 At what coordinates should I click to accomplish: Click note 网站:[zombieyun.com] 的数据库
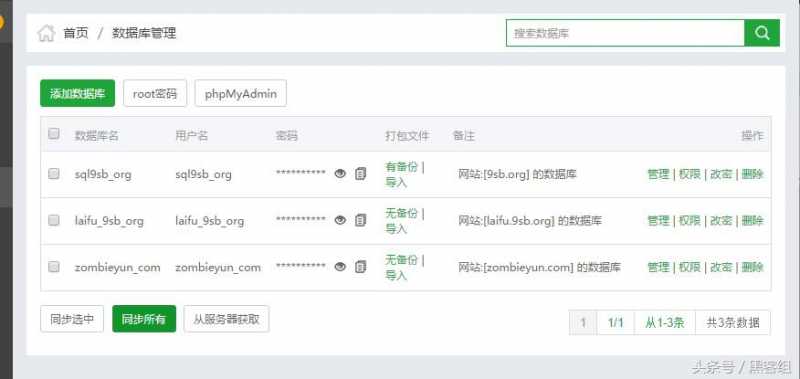click(539, 267)
